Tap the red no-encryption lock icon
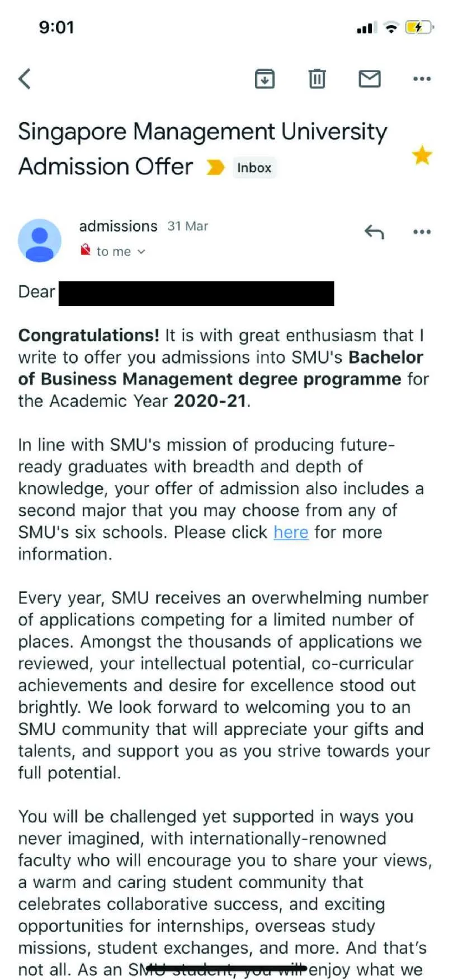The width and height of the screenshot is (453, 980). tap(86, 249)
